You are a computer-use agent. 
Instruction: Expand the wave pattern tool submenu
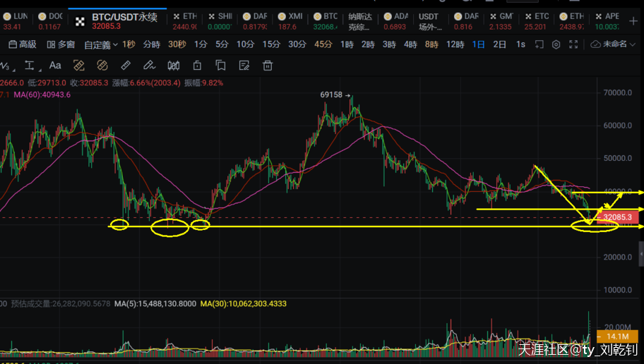[8, 66]
